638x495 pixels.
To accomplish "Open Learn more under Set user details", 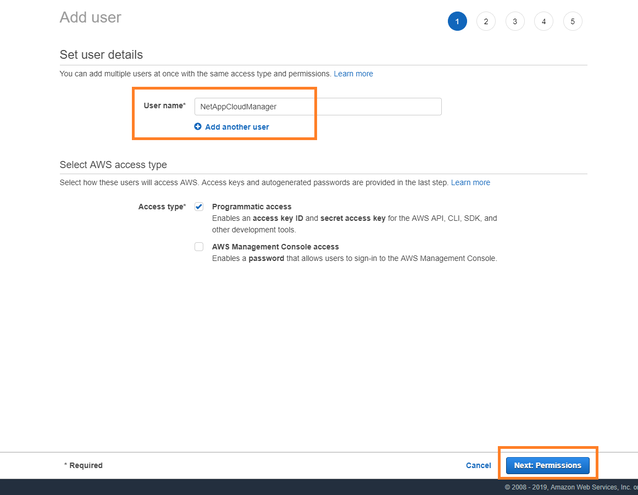I will (353, 74).
